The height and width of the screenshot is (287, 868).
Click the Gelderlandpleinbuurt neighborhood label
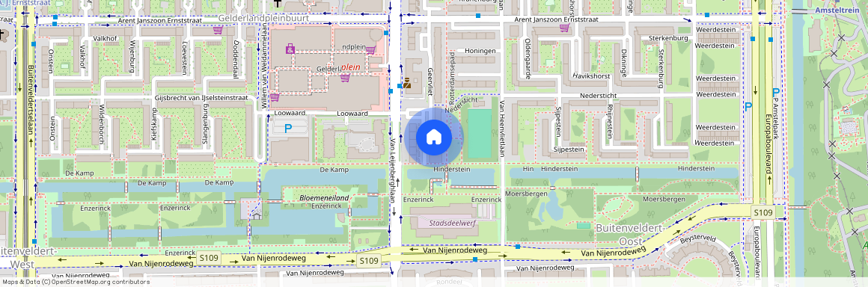263,18
